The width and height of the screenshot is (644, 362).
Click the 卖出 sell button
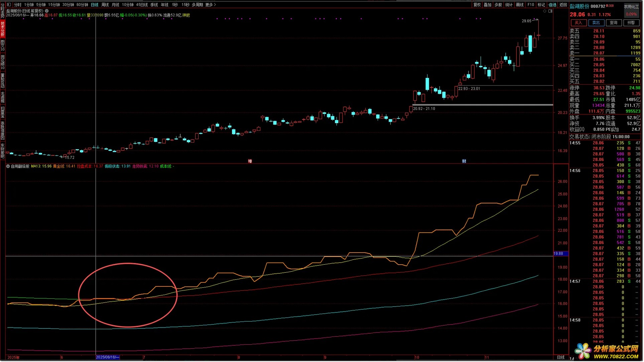tap(596, 23)
